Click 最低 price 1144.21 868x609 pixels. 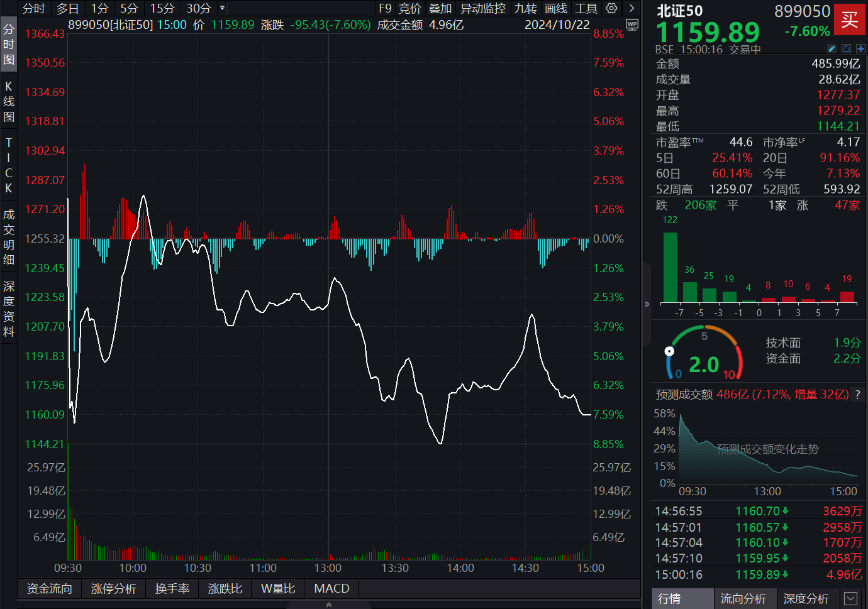click(838, 126)
